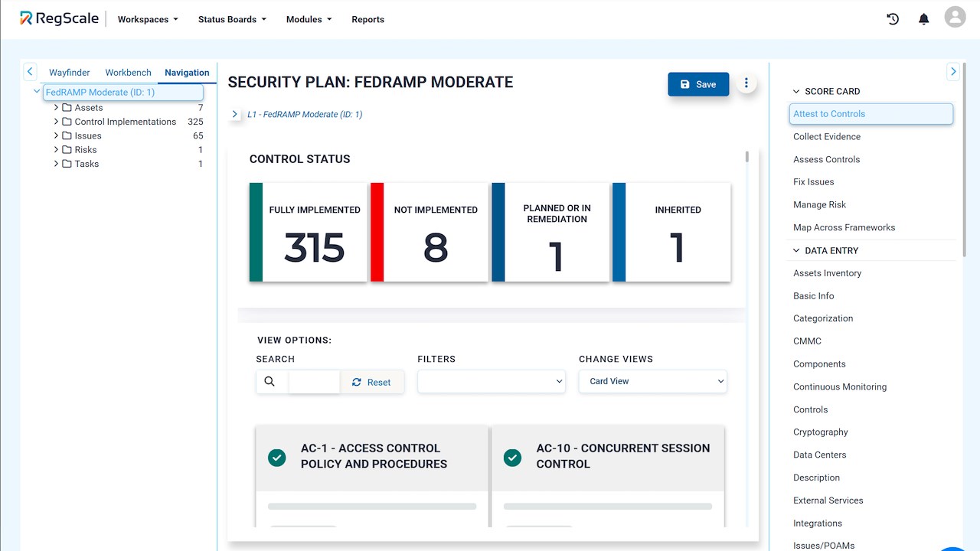
Task: Open Data Centers
Action: point(820,455)
